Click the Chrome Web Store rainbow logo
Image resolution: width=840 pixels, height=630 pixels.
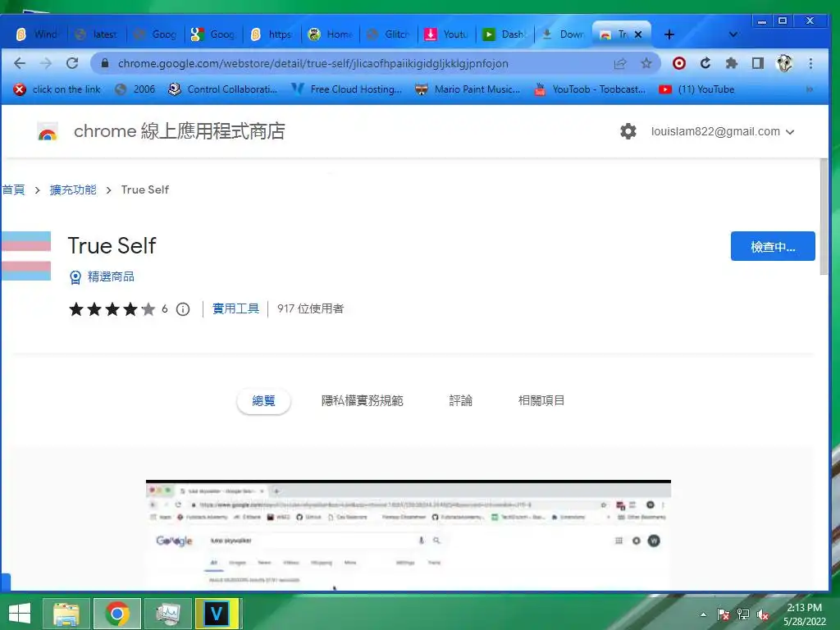click(47, 132)
